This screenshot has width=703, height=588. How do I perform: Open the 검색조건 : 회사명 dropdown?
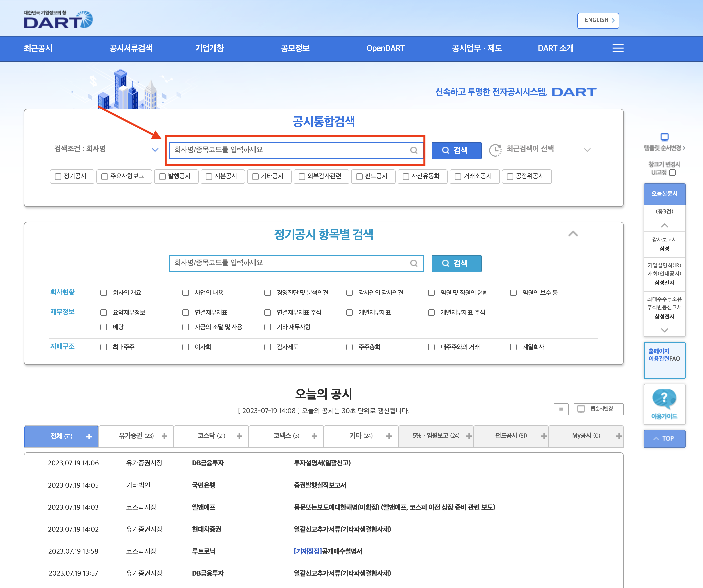tap(105, 149)
